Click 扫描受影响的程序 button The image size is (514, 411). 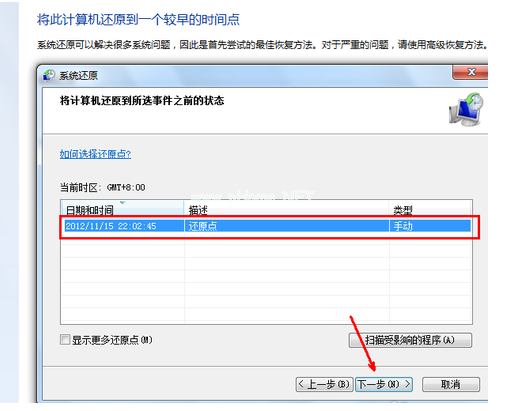410,340
